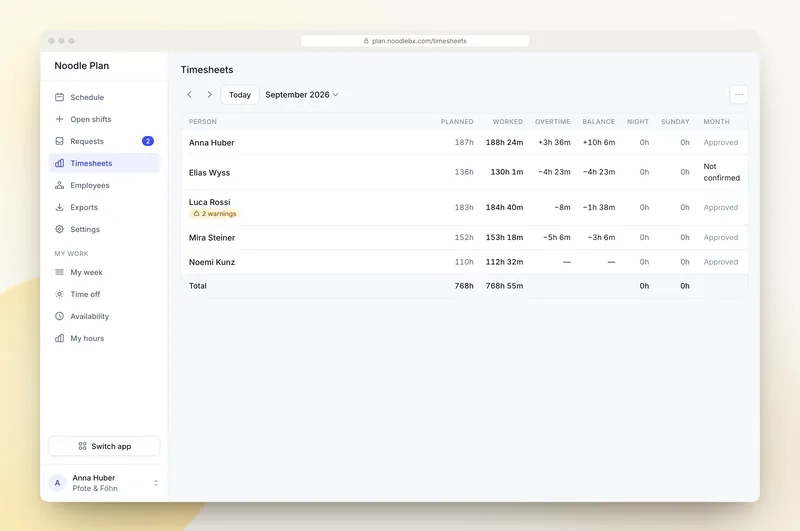Click the browser address bar URL

click(415, 41)
